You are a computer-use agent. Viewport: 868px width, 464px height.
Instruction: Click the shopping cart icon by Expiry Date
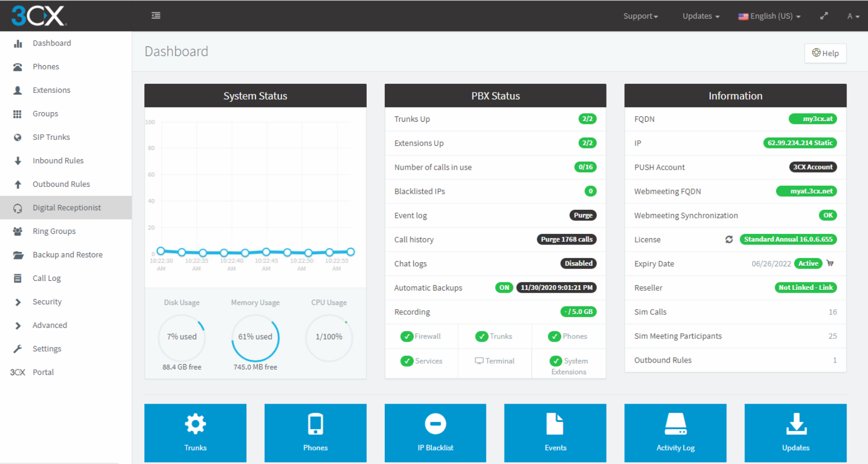pos(830,263)
